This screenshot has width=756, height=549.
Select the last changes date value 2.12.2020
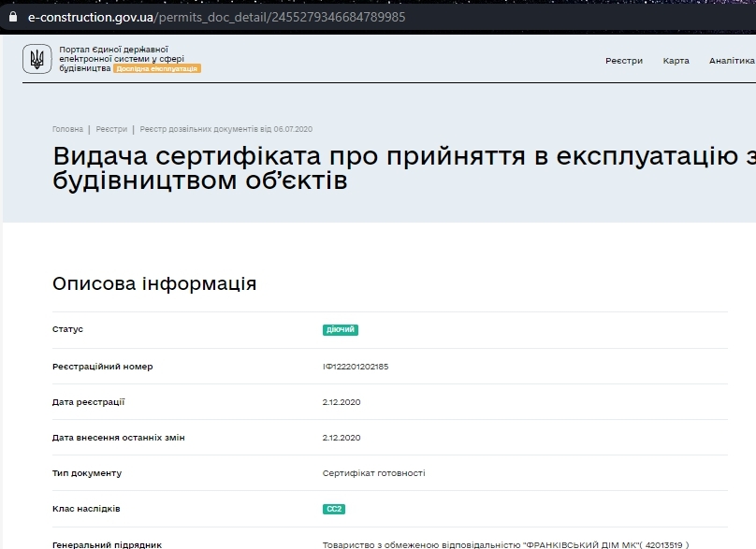342,438
